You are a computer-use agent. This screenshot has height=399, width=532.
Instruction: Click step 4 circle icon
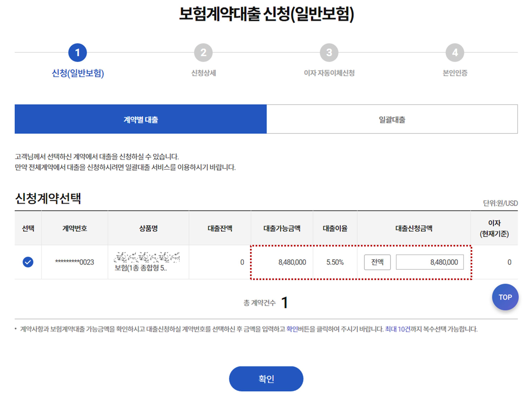(x=455, y=52)
